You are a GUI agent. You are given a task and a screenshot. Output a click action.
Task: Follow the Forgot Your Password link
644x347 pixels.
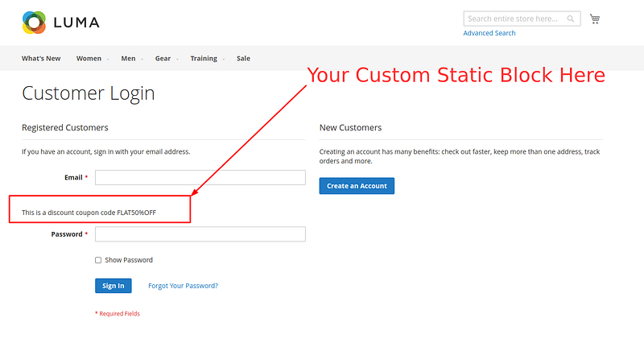[183, 286]
